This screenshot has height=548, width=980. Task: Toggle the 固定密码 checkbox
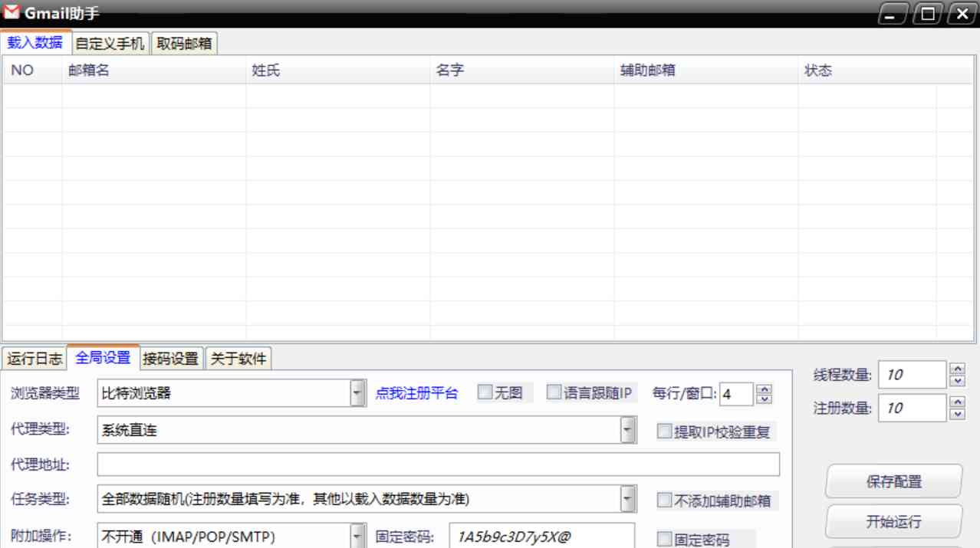point(664,539)
